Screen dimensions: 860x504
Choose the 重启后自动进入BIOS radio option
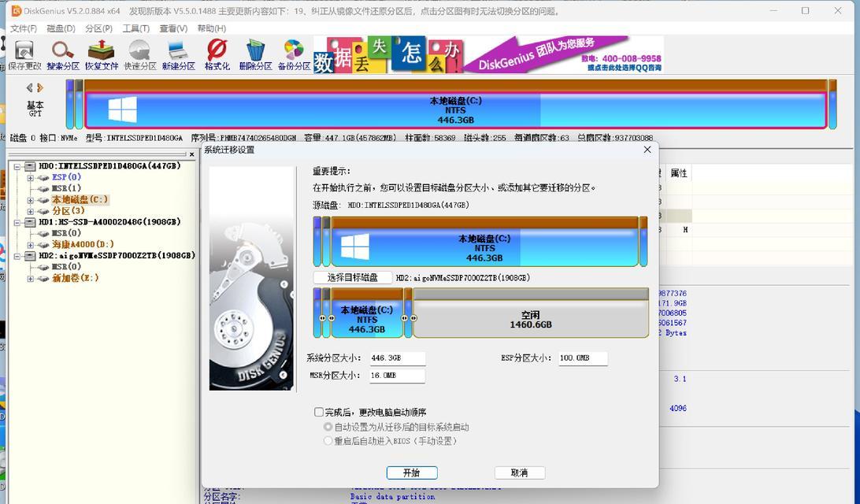click(x=328, y=440)
